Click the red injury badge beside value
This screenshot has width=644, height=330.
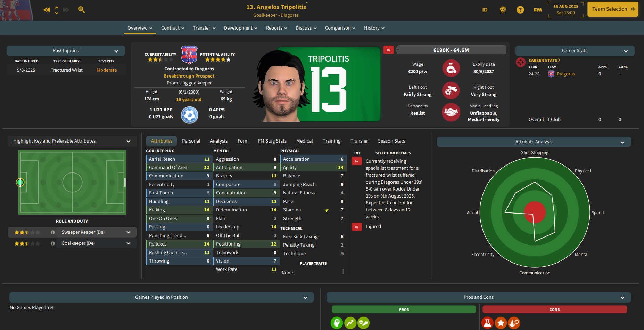click(x=389, y=50)
